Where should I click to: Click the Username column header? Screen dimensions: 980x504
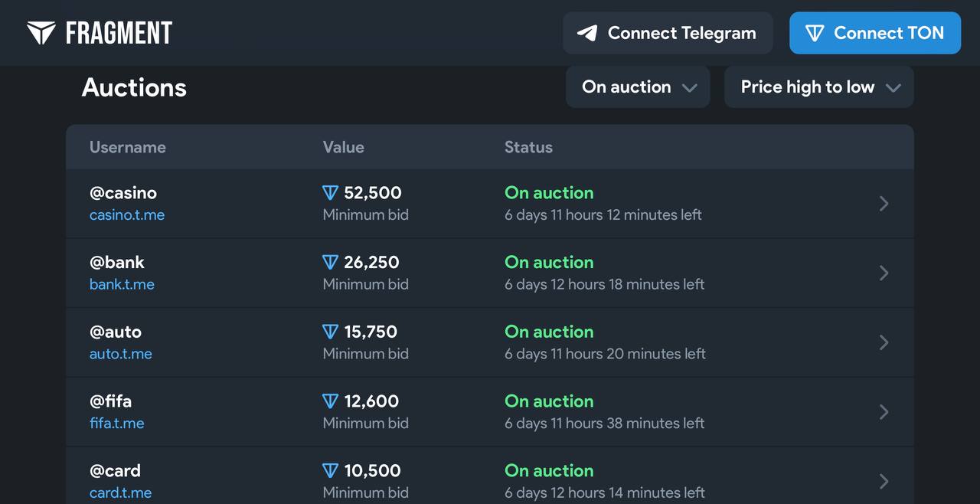(x=128, y=147)
